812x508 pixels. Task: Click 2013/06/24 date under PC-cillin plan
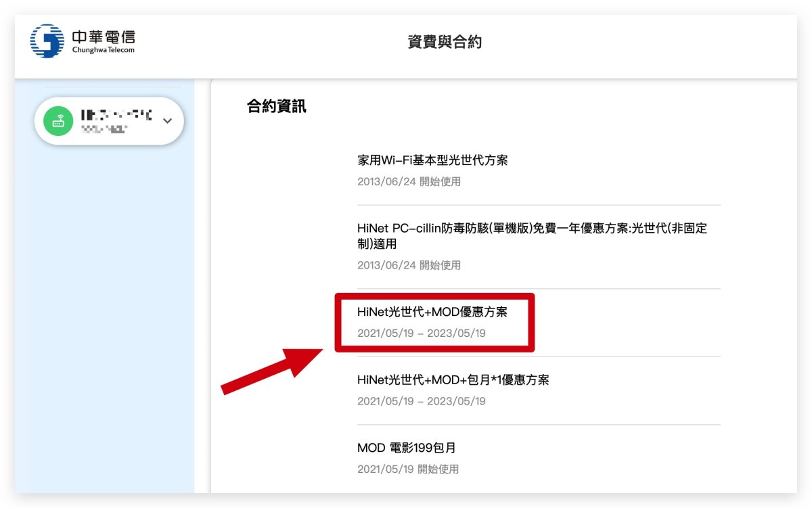[409, 265]
